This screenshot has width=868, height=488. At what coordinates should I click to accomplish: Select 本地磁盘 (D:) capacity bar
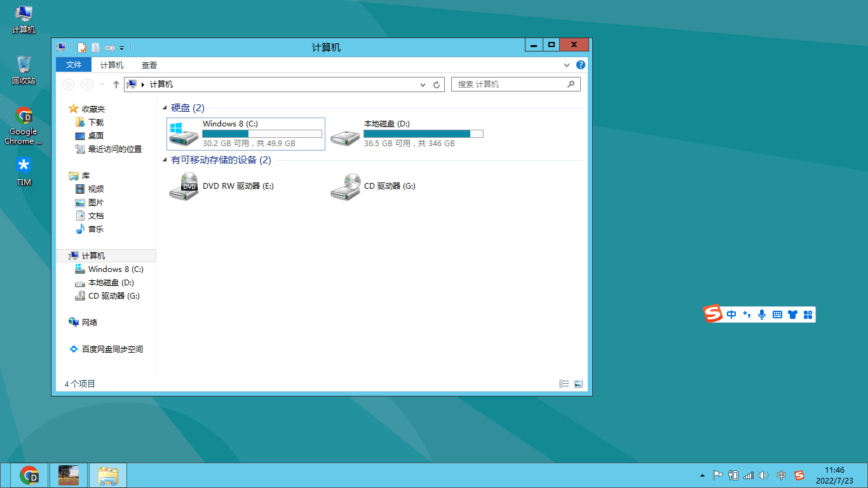[x=423, y=133]
